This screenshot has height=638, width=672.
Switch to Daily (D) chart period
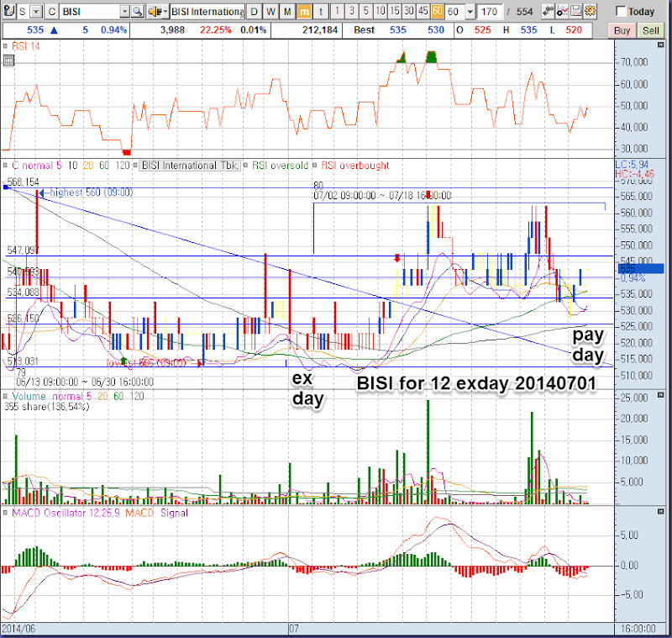click(253, 12)
